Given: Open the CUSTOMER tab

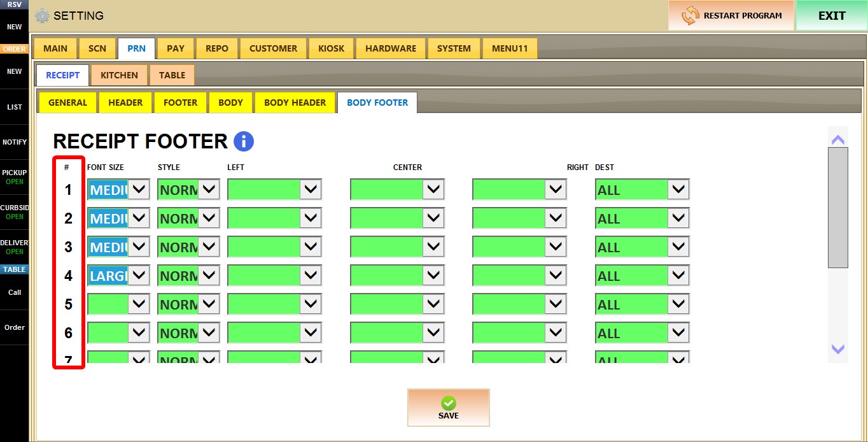Looking at the screenshot, I should point(273,48).
